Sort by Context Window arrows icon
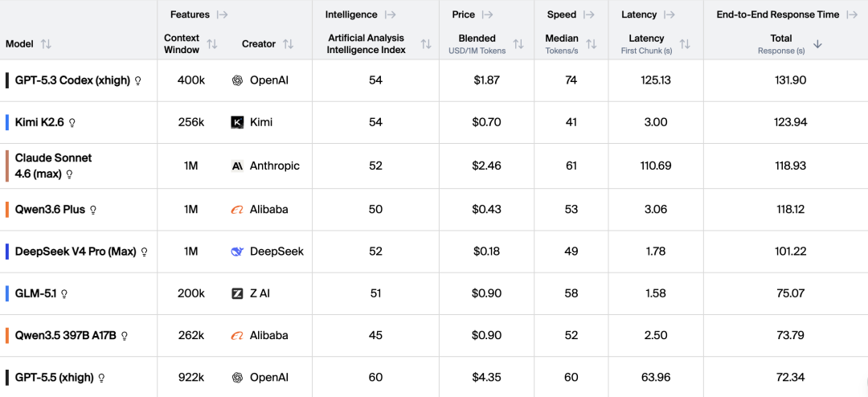 [212, 43]
